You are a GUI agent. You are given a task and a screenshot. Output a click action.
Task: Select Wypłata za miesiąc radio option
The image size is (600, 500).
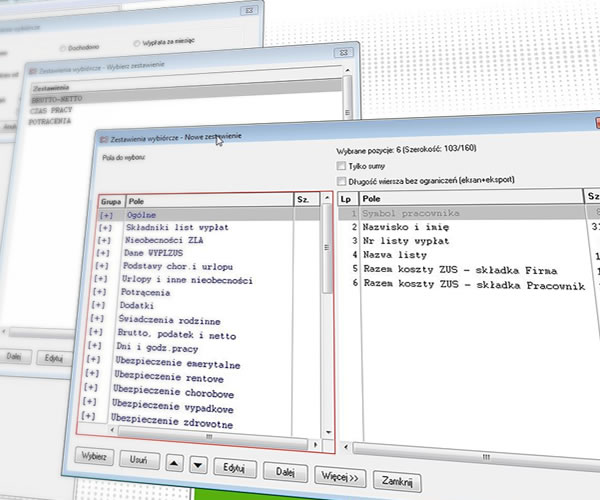[x=137, y=43]
